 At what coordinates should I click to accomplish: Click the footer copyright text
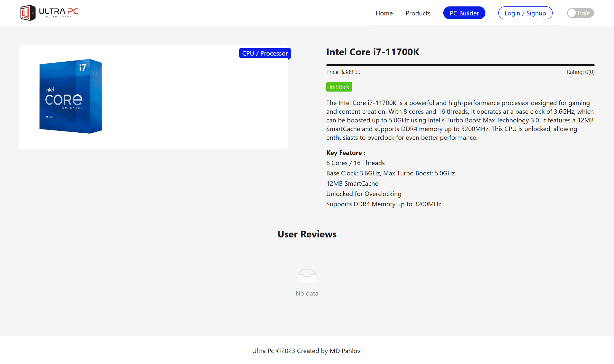(x=307, y=351)
